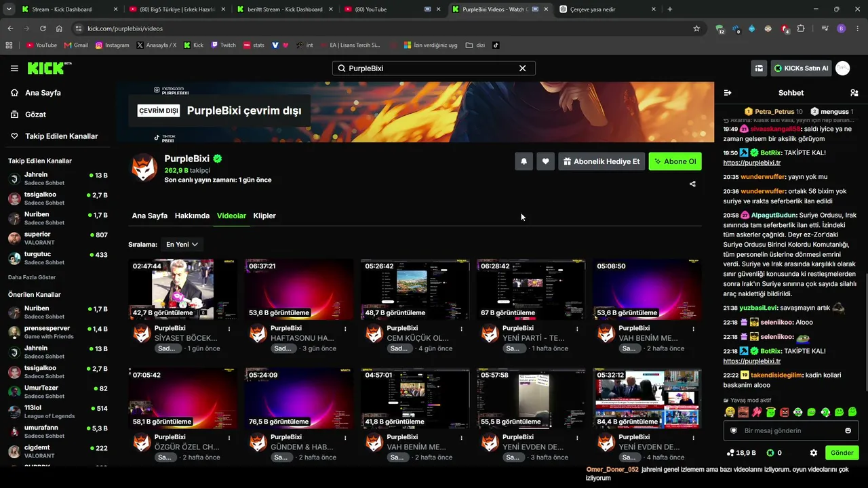Collapse the Sohbet chat panel
This screenshot has height=488, width=868.
coord(728,93)
